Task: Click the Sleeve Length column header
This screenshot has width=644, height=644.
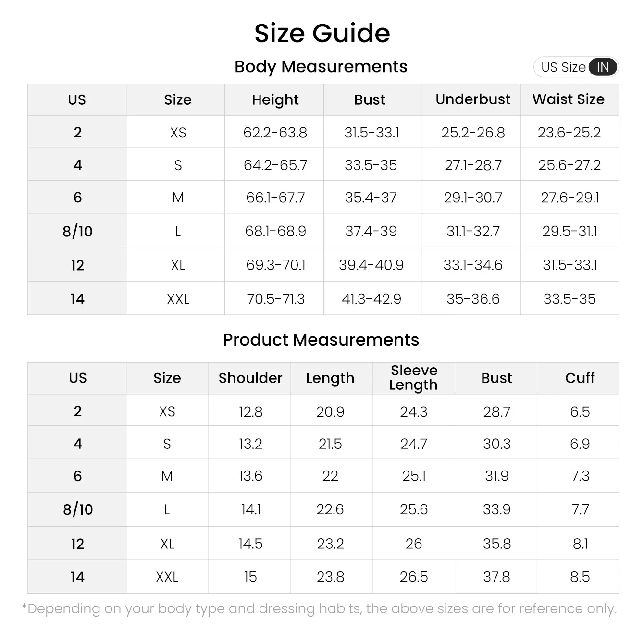Action: click(413, 378)
